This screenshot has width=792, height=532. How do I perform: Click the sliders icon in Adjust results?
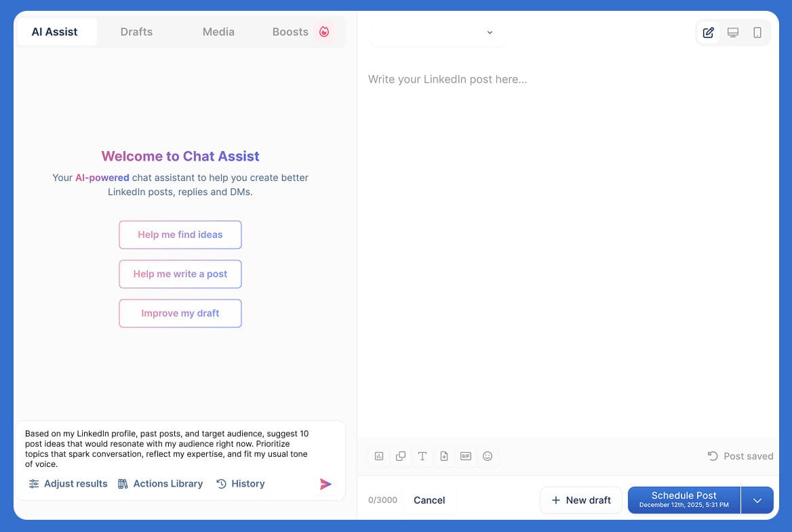click(x=34, y=484)
